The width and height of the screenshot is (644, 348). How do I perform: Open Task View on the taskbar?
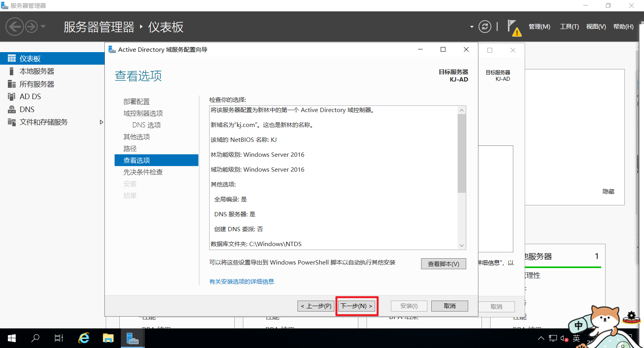coord(59,338)
